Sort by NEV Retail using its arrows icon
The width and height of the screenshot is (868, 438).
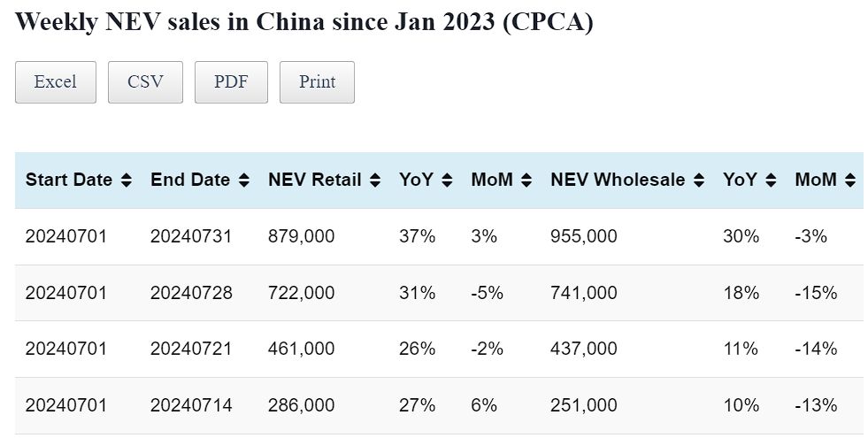(375, 181)
